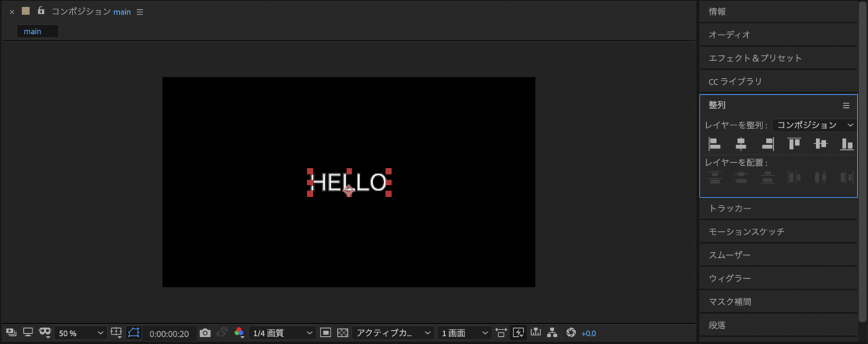Viewport: 868px width, 344px height.
Task: Toggle the composition panel lock
Action: pos(41,12)
